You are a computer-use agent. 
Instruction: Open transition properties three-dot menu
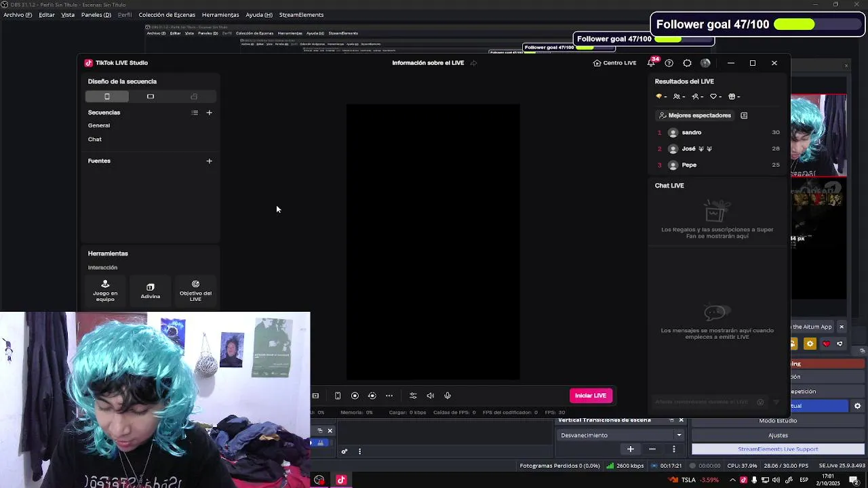pyautogui.click(x=673, y=449)
